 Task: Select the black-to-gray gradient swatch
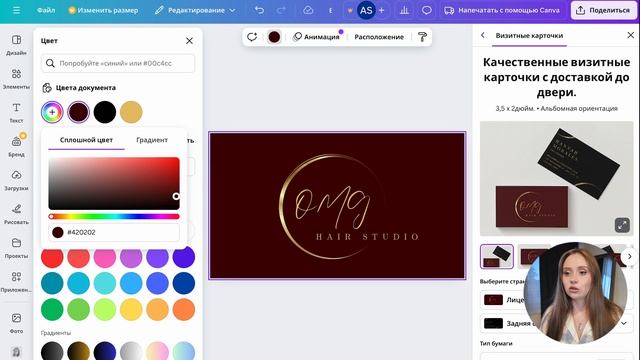(52, 351)
